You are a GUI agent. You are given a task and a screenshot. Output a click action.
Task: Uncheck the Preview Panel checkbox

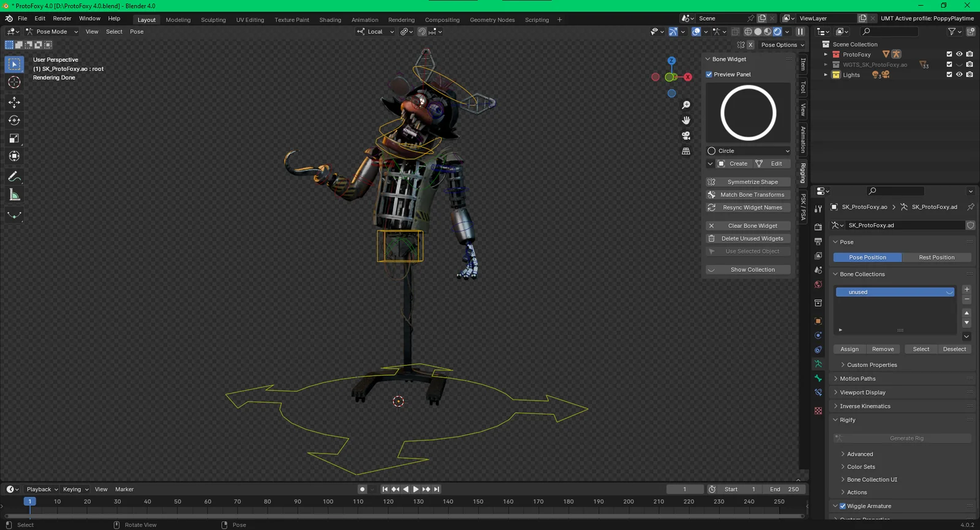(x=709, y=75)
